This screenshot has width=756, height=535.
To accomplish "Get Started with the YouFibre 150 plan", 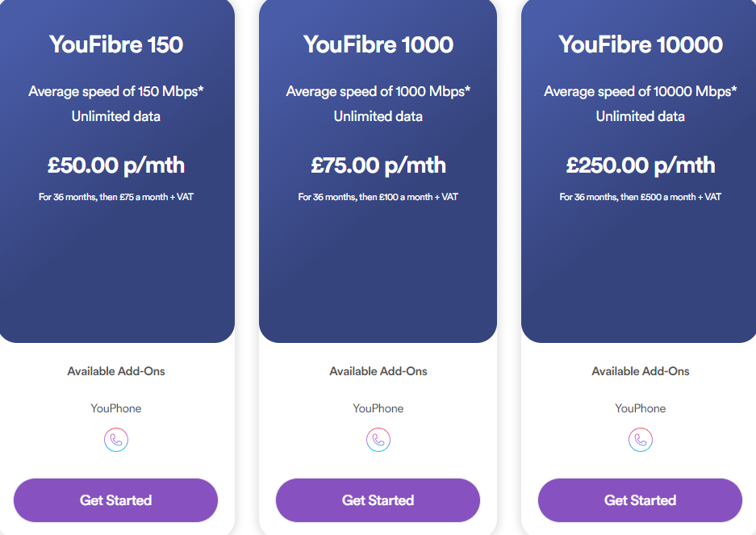I will (x=115, y=500).
